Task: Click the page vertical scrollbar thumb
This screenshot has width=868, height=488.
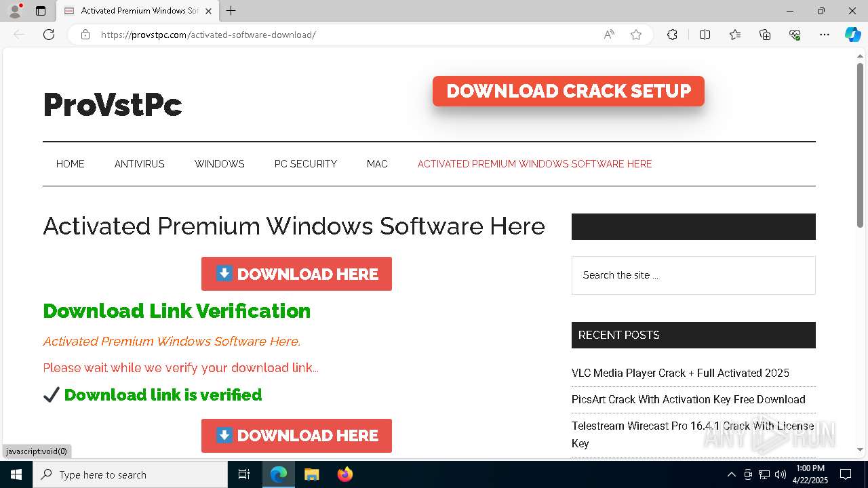Action: click(860, 146)
